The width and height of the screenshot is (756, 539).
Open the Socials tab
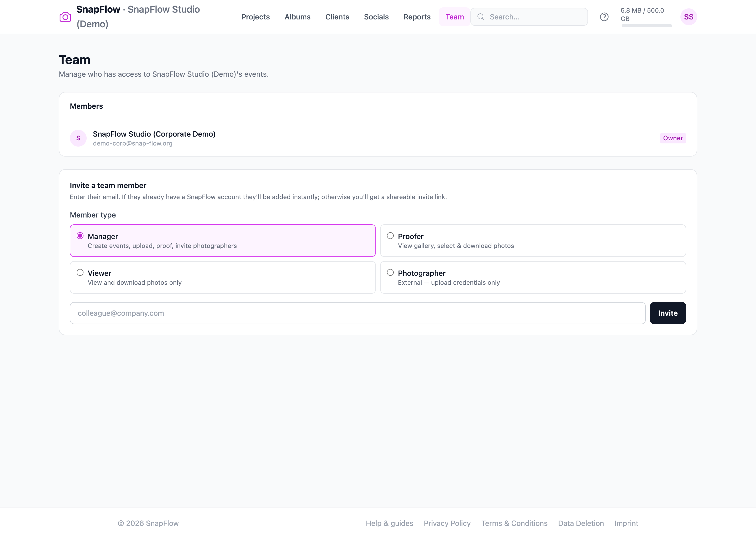click(x=376, y=17)
